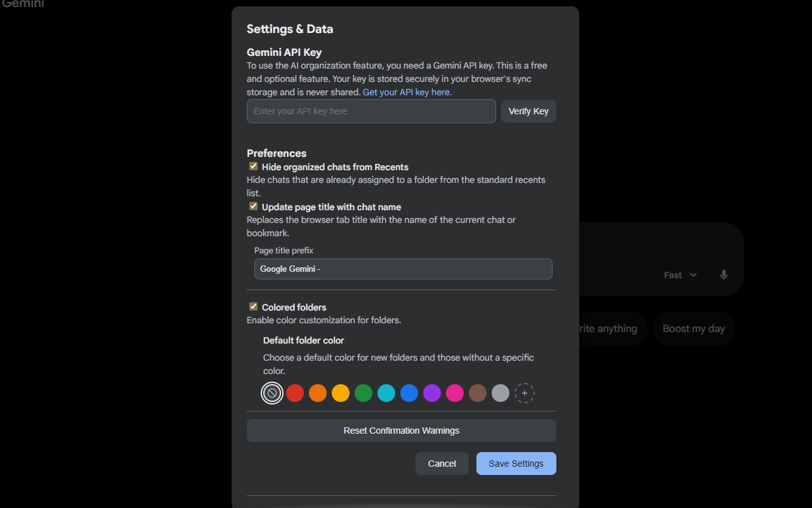This screenshot has width=812, height=508.
Task: Click Save Settings button
Action: [x=516, y=464]
